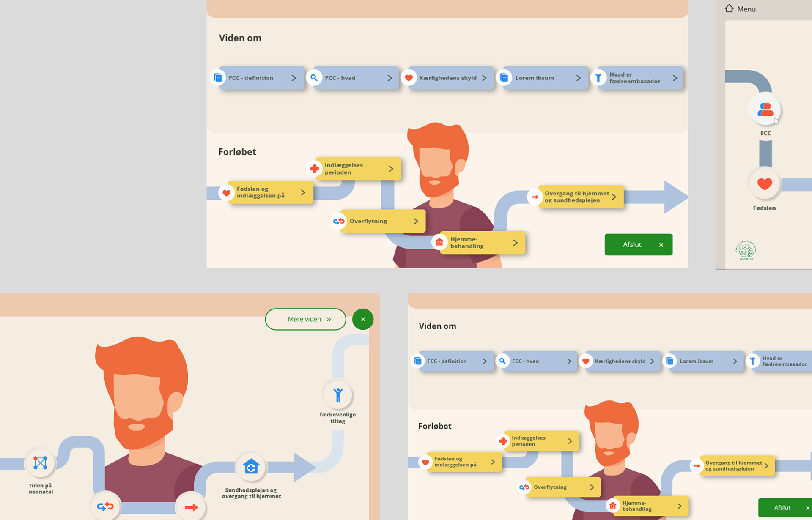This screenshot has height=520, width=812.
Task: Click the Sundhedsplejen house icon
Action: [x=251, y=467]
